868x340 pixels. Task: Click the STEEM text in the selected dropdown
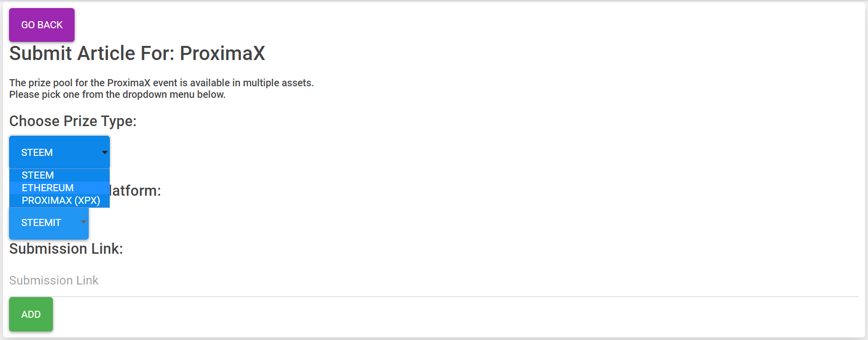37,152
